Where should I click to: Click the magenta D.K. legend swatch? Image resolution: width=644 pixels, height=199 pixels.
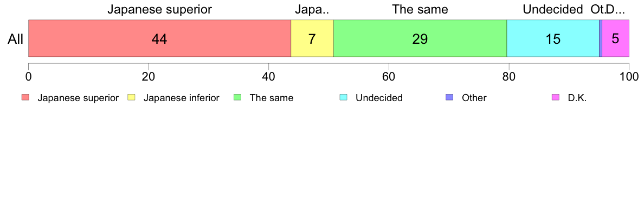pos(555,98)
